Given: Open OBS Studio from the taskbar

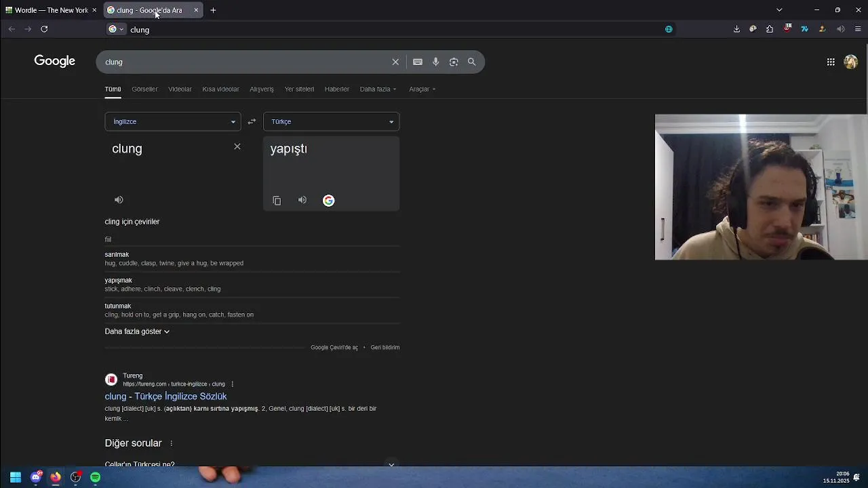Looking at the screenshot, I should pos(76,477).
